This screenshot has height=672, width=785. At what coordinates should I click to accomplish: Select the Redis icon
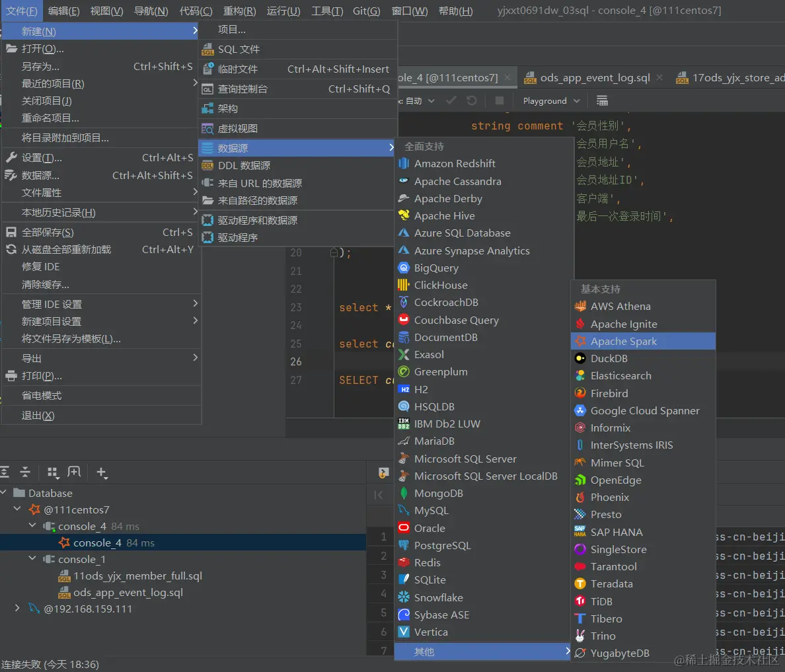coord(404,562)
